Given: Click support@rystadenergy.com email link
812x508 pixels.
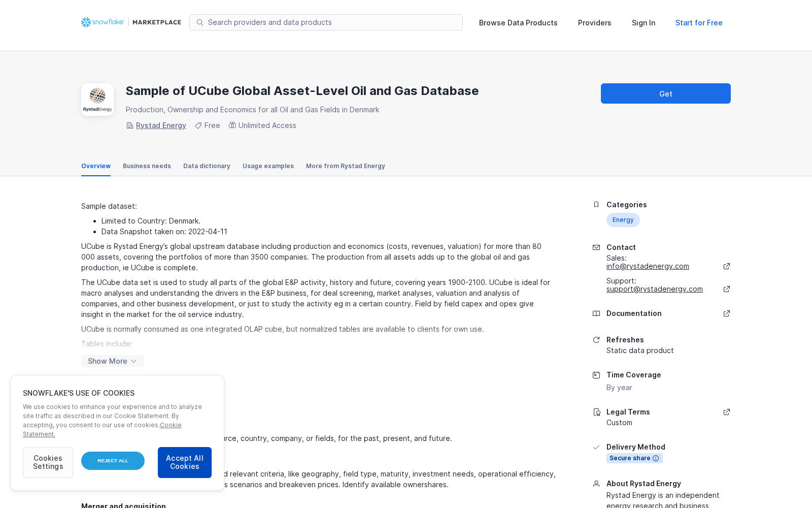Looking at the screenshot, I should coord(655,289).
